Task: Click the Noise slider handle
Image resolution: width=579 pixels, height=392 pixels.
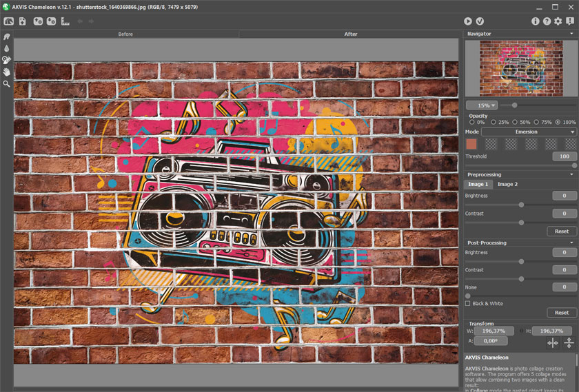Action: tap(468, 296)
